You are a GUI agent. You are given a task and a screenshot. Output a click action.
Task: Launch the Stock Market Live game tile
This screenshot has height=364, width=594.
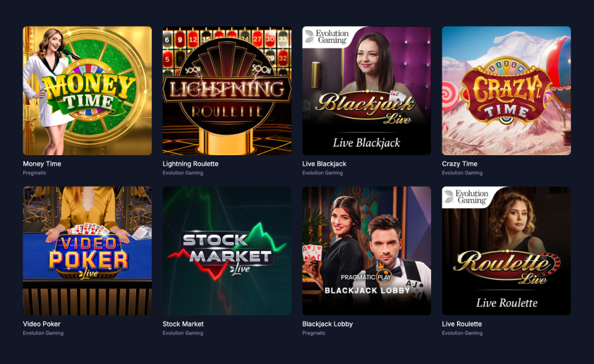pos(227,250)
